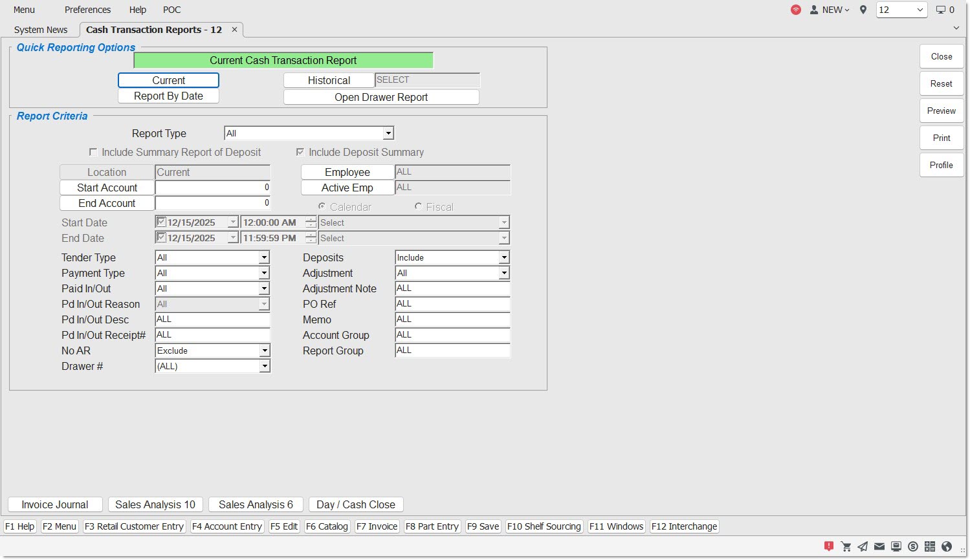Expand the Report Type dropdown
Viewport: 970px width, 560px height.
click(388, 134)
